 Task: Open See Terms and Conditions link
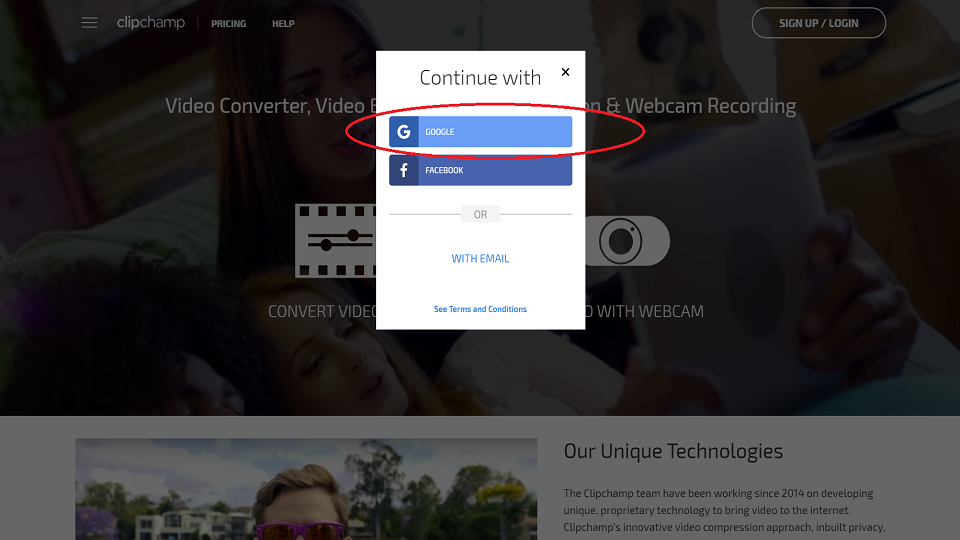480,309
